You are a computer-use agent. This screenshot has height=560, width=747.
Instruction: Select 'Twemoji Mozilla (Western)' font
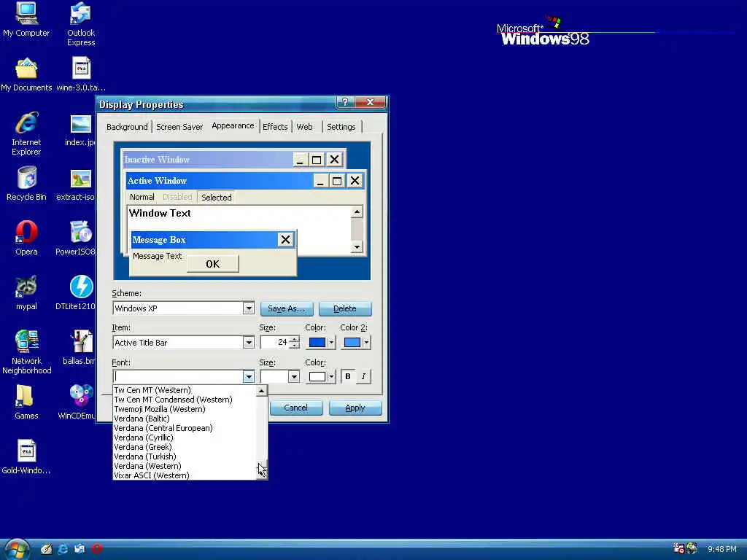tap(185, 409)
